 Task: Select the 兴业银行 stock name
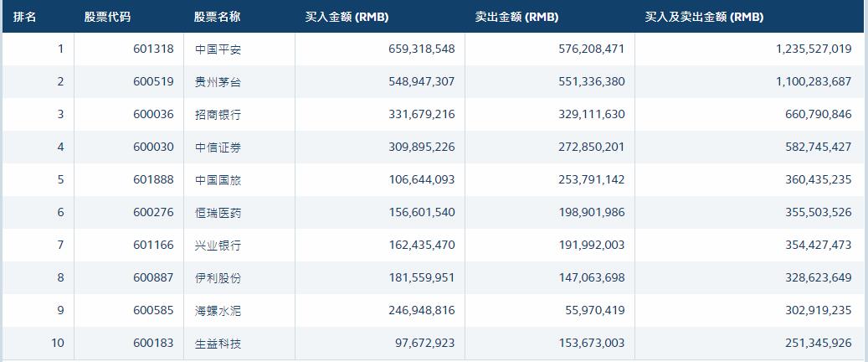pyautogui.click(x=218, y=246)
